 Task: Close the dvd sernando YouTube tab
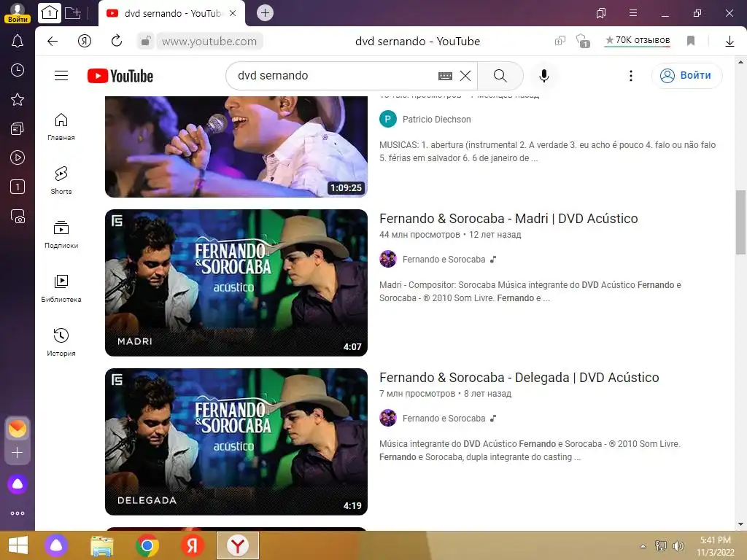(x=233, y=13)
